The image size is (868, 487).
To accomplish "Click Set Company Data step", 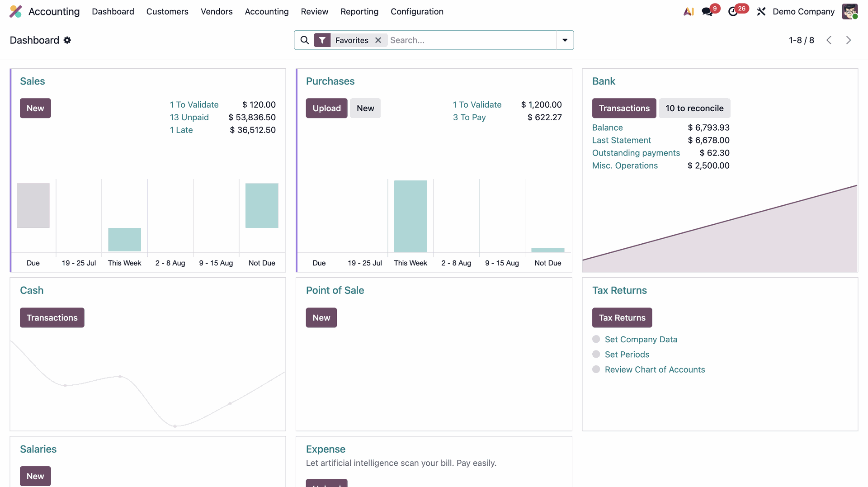I will [641, 339].
